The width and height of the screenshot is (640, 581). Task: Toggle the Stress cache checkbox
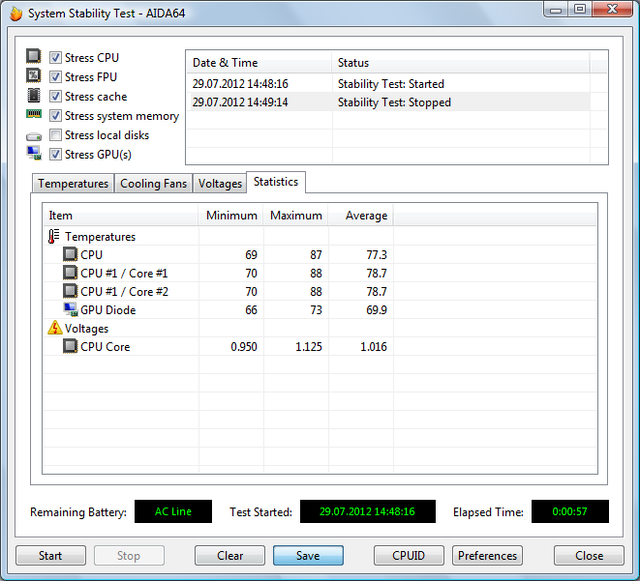pos(56,97)
